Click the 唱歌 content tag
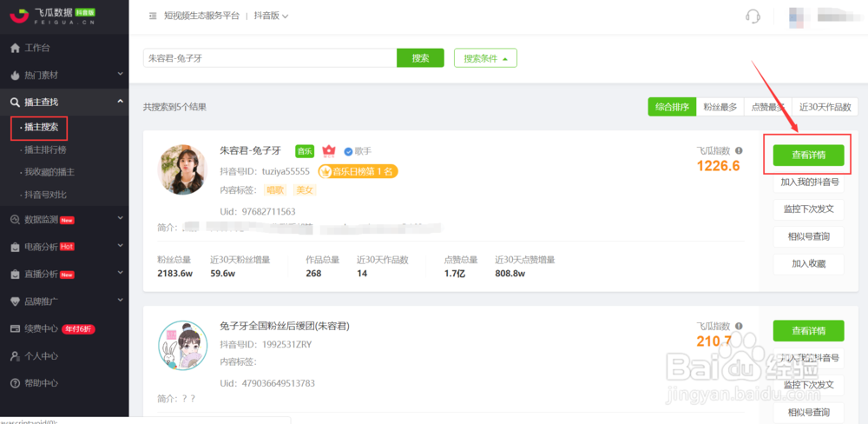 [275, 190]
